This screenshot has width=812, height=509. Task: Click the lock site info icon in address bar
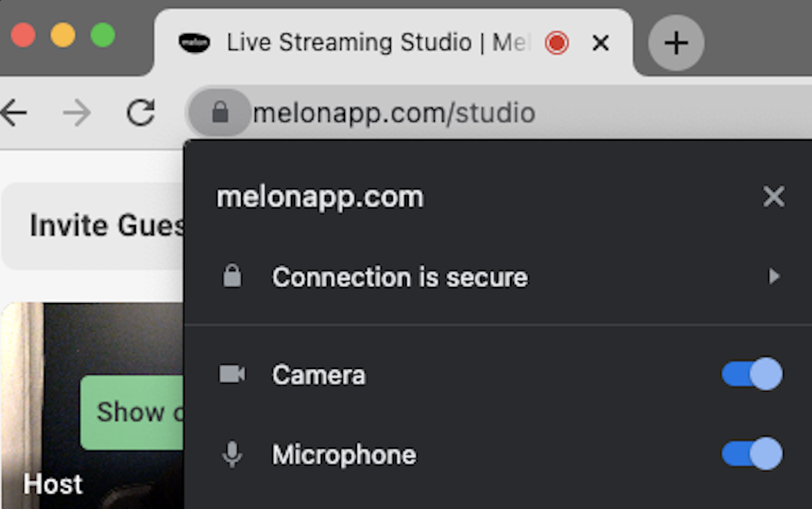(220, 112)
